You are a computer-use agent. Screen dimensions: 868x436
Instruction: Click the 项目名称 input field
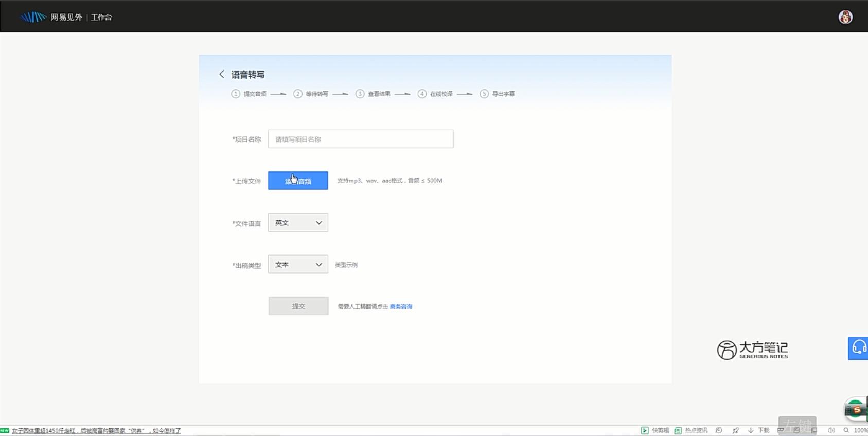360,139
